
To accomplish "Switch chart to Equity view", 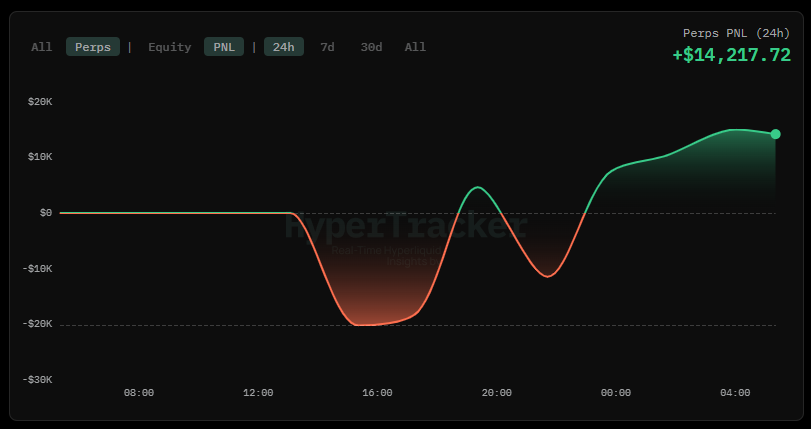I will pyautogui.click(x=170, y=47).
